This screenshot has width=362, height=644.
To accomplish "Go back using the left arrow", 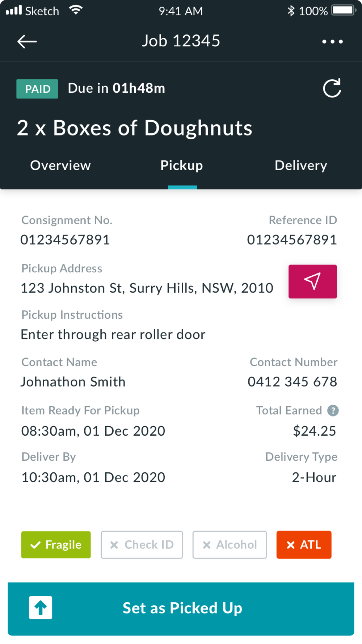I will (x=27, y=42).
